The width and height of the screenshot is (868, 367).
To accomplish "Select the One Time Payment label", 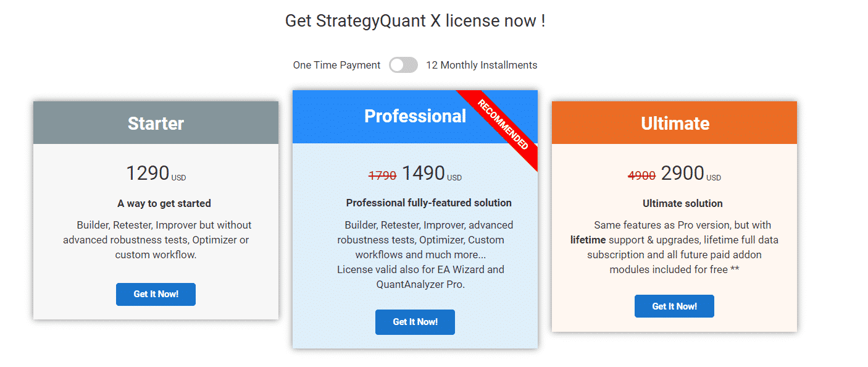I will tap(336, 65).
